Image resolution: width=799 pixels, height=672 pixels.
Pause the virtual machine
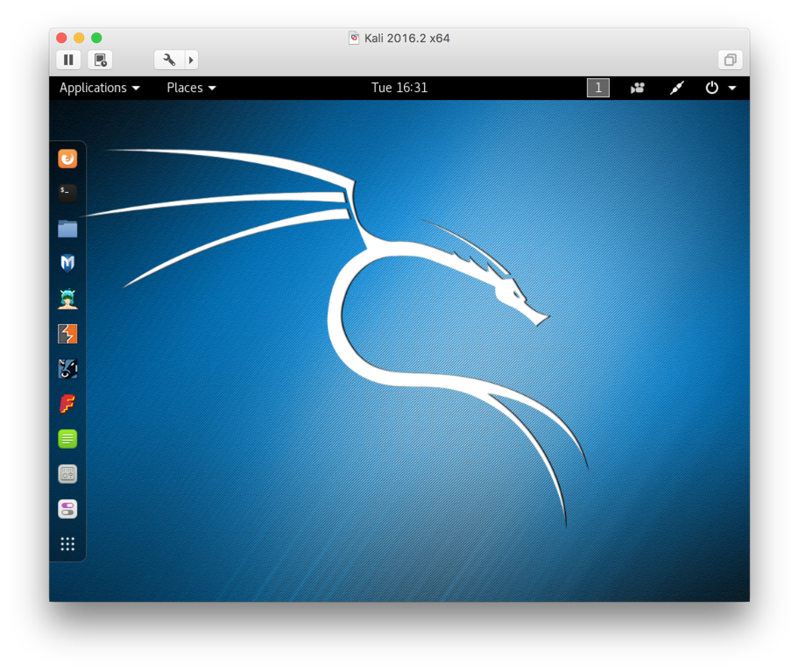pyautogui.click(x=68, y=60)
